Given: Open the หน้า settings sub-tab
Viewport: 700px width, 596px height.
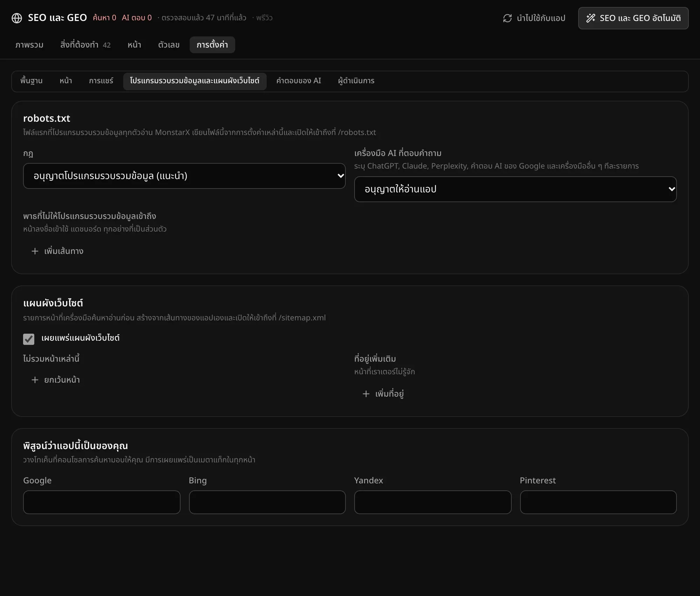Looking at the screenshot, I should click(x=66, y=81).
